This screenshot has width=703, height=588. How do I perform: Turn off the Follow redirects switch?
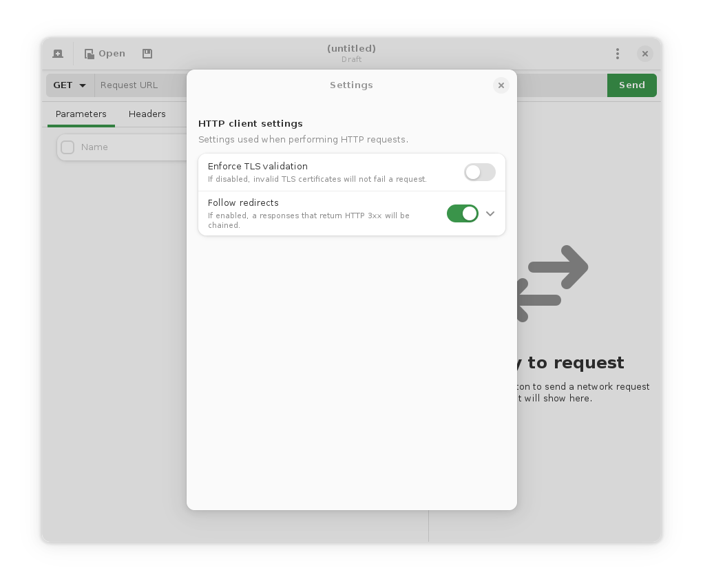[462, 213]
